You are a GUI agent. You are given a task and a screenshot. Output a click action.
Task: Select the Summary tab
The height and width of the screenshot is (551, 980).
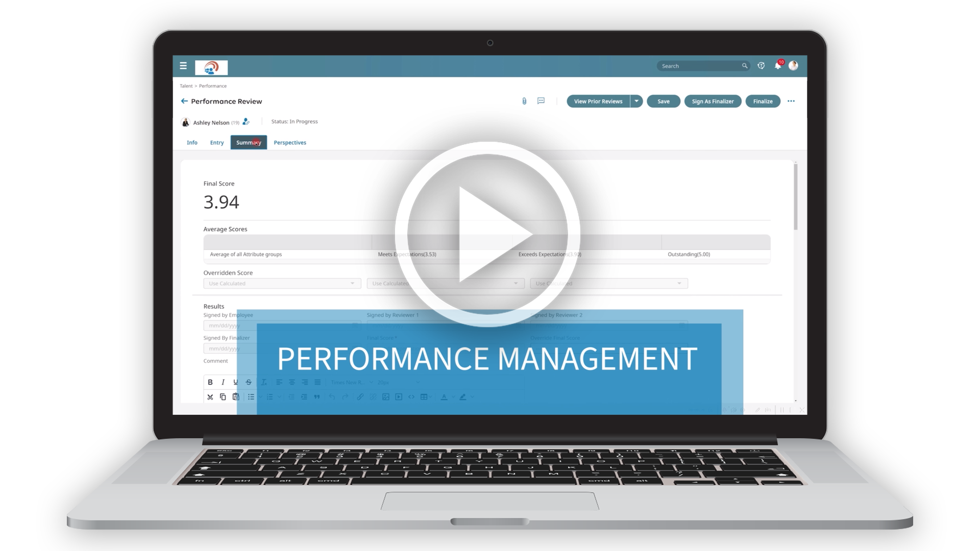[x=249, y=142]
